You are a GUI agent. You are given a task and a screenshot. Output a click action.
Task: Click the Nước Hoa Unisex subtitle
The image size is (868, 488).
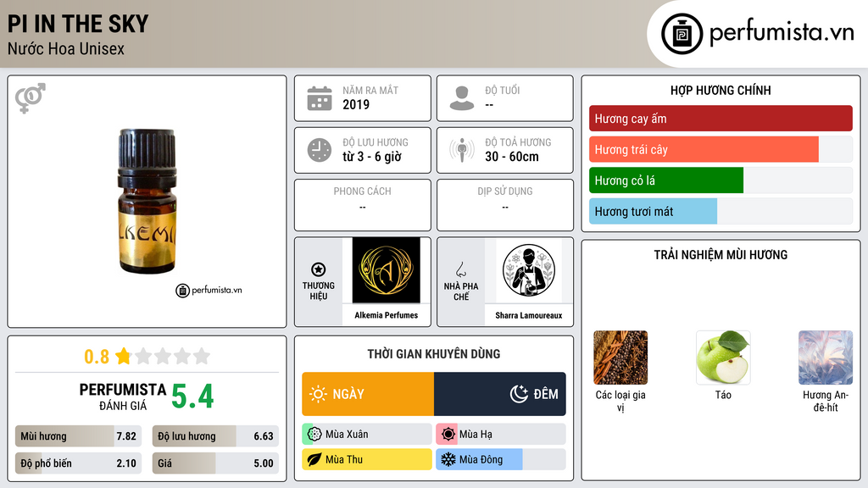(x=66, y=48)
